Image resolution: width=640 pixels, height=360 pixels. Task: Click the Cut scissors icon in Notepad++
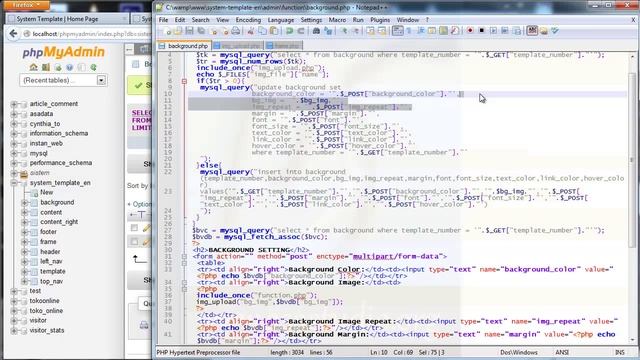pyautogui.click(x=251, y=31)
